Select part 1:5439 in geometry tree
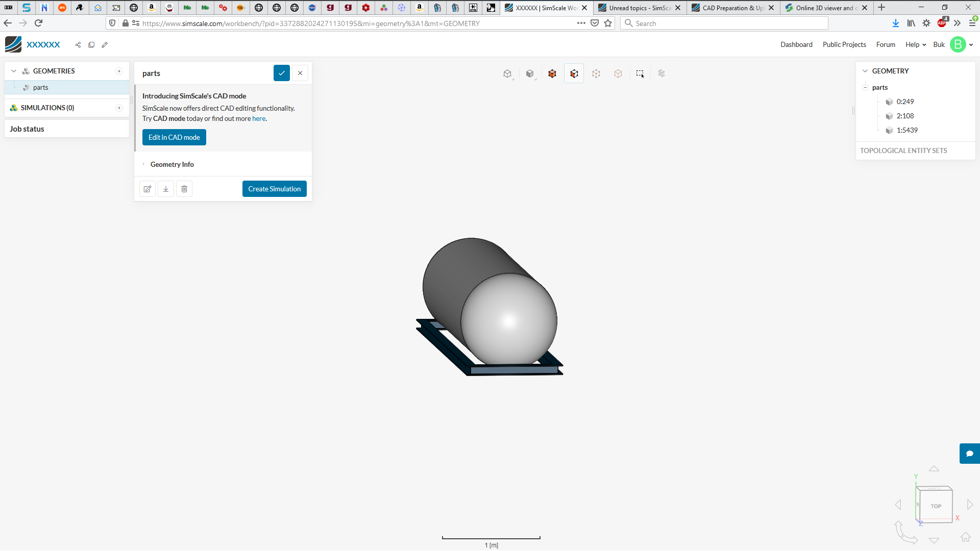Image resolution: width=980 pixels, height=551 pixels. [x=906, y=130]
